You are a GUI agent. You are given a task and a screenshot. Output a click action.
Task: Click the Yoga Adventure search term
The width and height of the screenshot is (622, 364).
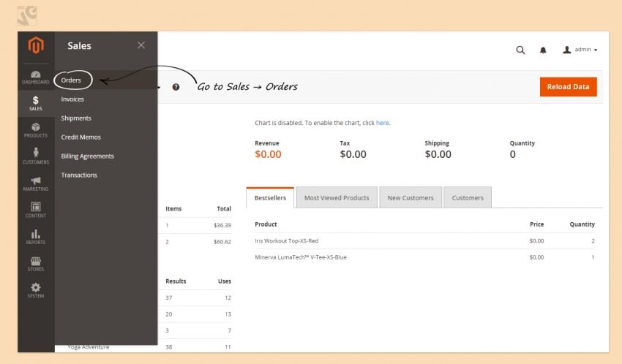tap(88, 347)
